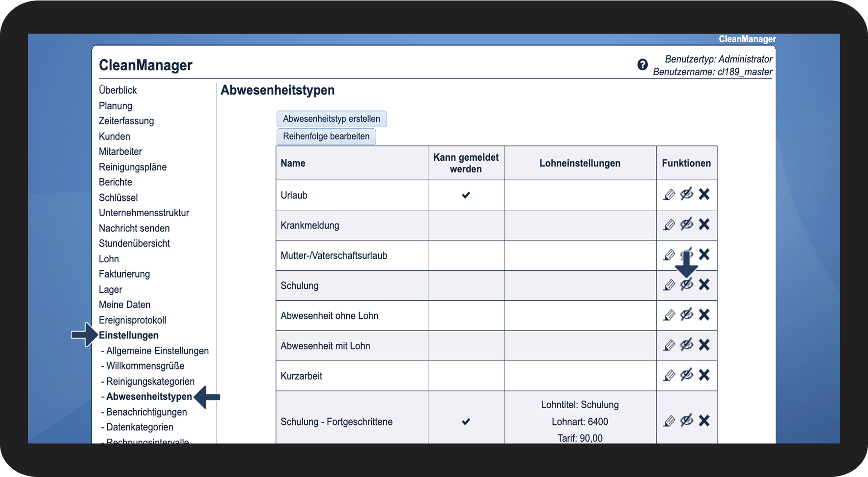Click the Lohneinstellungen column header
The image size is (868, 477).
(x=580, y=163)
